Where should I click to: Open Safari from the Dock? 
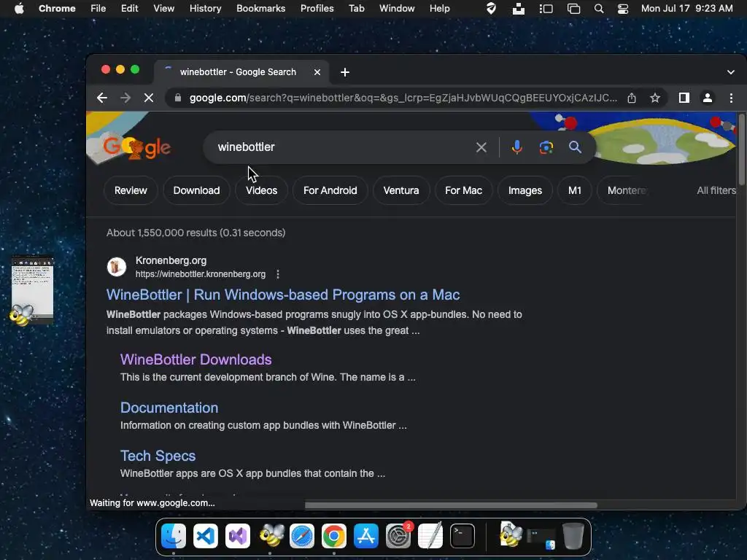click(x=302, y=536)
